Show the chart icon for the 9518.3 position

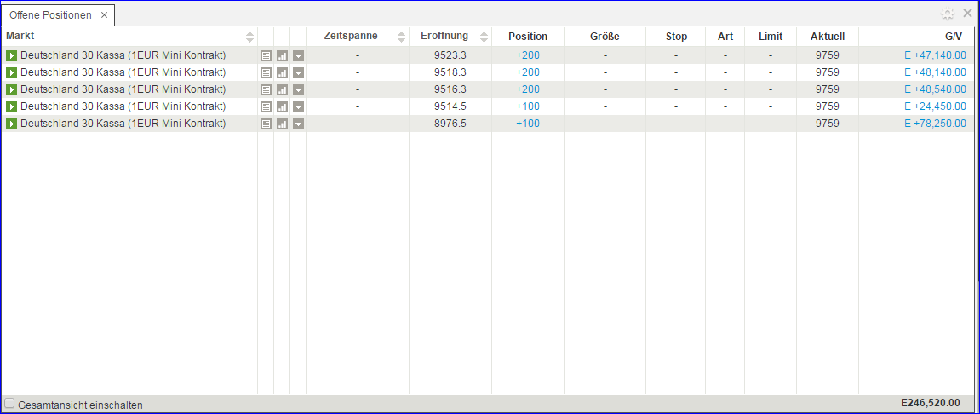(x=282, y=72)
